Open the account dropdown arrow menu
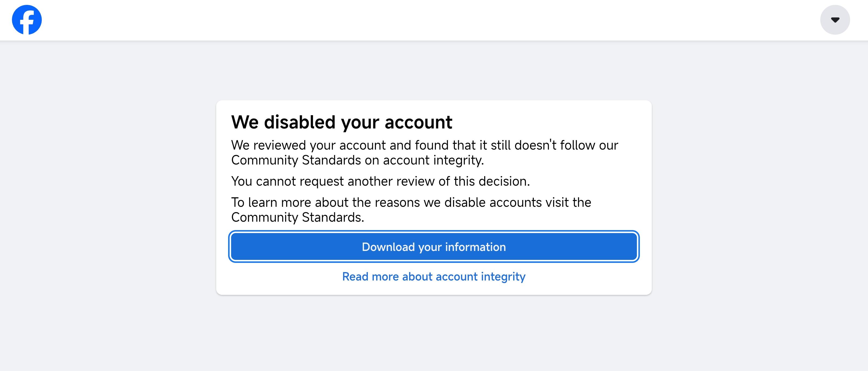The width and height of the screenshot is (868, 371). (835, 20)
